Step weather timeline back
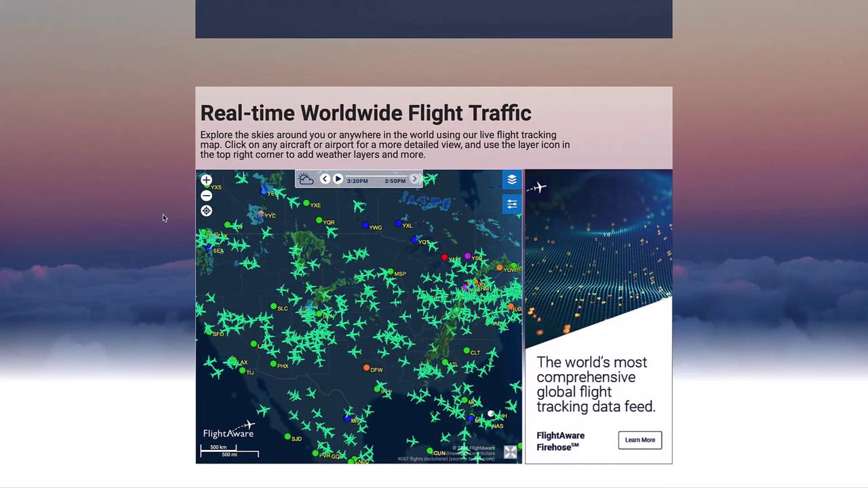The width and height of the screenshot is (868, 488). pos(325,179)
